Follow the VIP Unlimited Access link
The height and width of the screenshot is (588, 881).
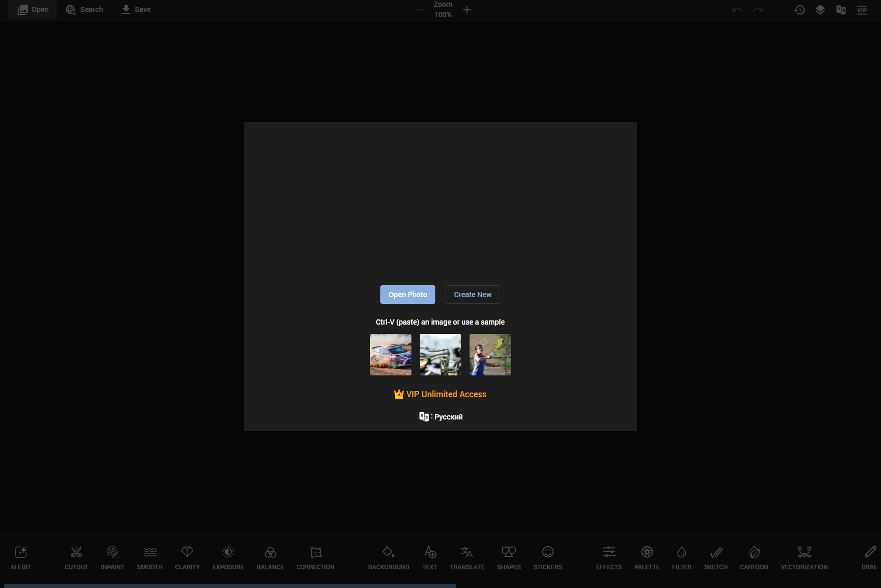pos(440,394)
